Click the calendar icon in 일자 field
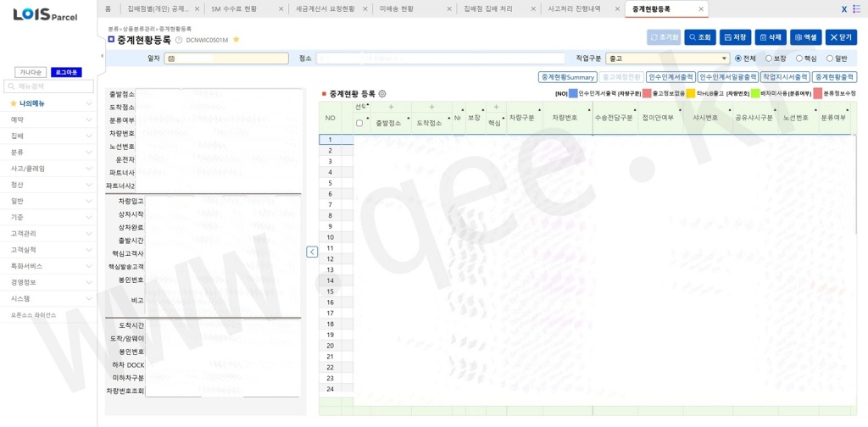Screen dimensions: 868x427 point(171,58)
